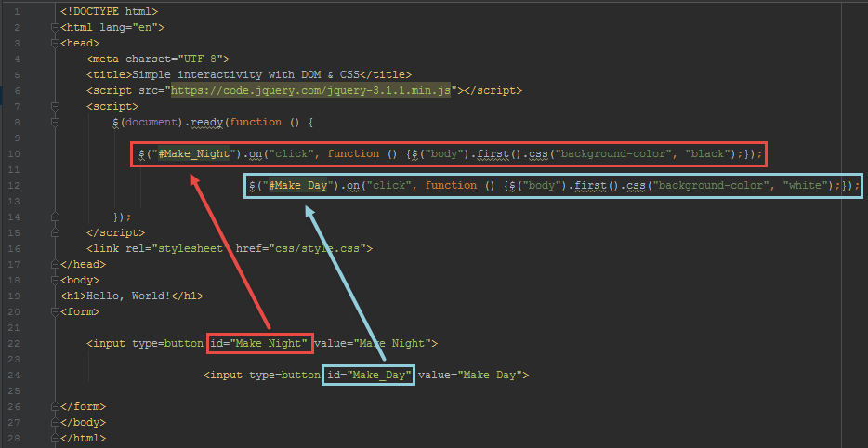This screenshot has width=868, height=448.
Task: Collapse the <body> fold marker
Action: (x=54, y=280)
